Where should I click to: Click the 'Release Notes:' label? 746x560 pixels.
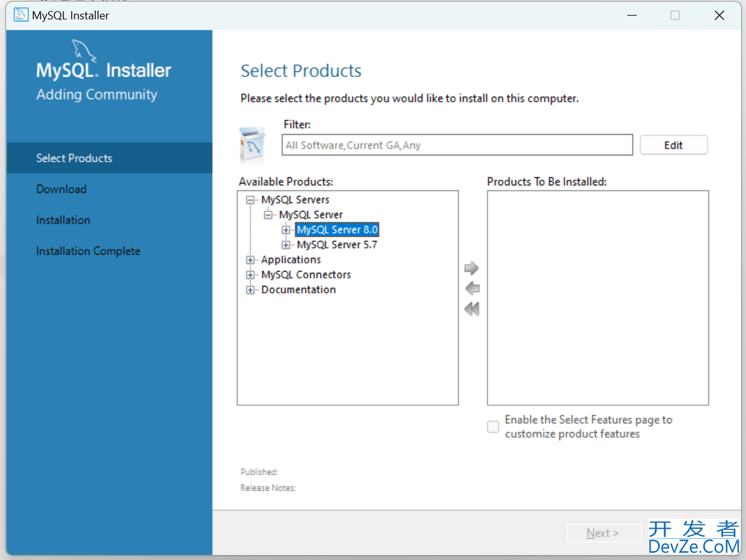268,488
